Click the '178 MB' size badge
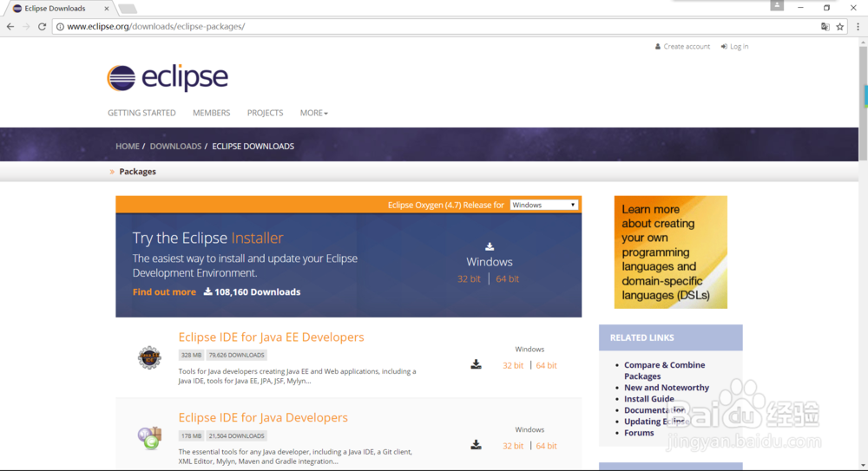The image size is (868, 471). click(x=192, y=436)
